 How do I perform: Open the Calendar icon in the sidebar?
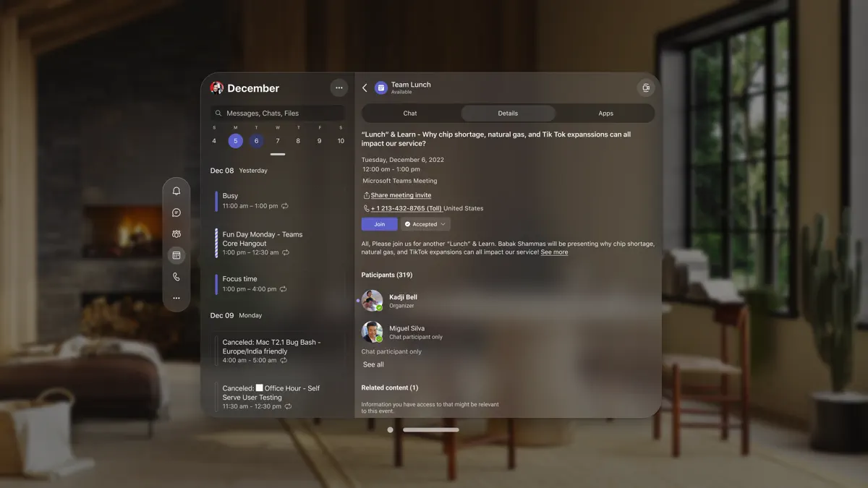point(176,254)
